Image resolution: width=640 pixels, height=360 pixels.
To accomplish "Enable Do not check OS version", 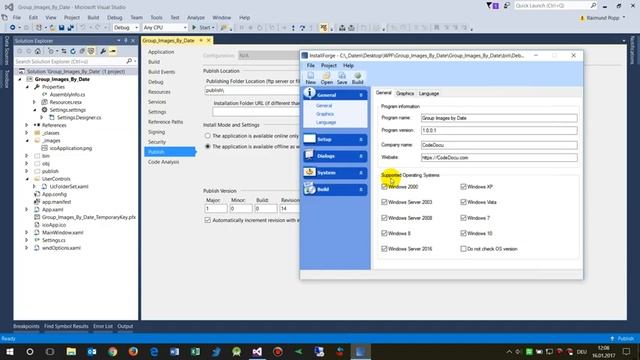I will [463, 249].
